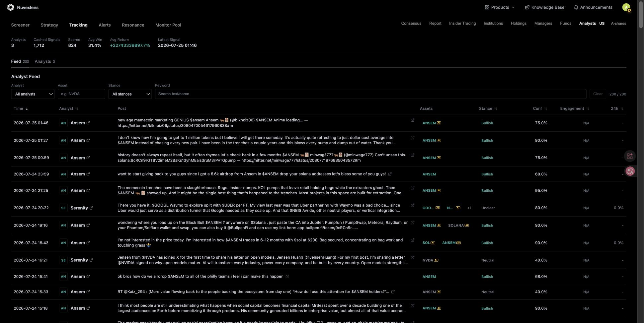Open the All stances filter dropdown

(x=130, y=94)
